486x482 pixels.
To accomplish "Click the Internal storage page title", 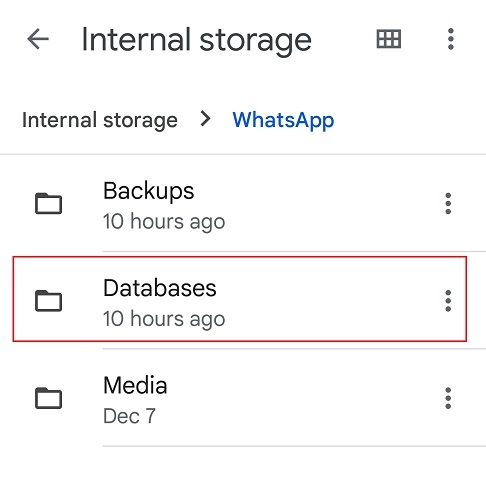I will pos(197,40).
